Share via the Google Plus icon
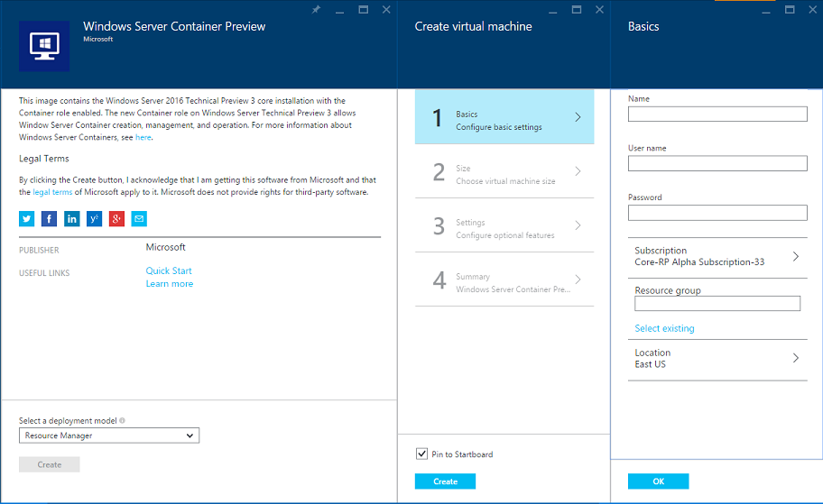The width and height of the screenshot is (823, 504). pos(116,219)
